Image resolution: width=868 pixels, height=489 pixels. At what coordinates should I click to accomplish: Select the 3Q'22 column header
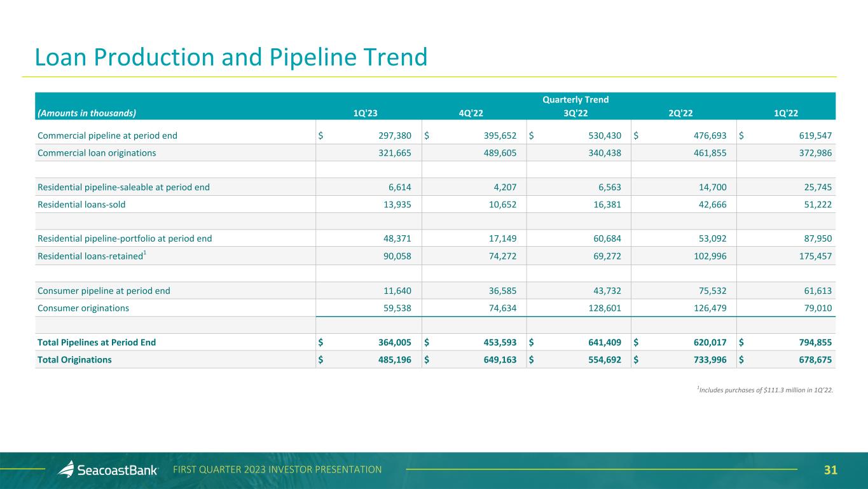tap(576, 113)
